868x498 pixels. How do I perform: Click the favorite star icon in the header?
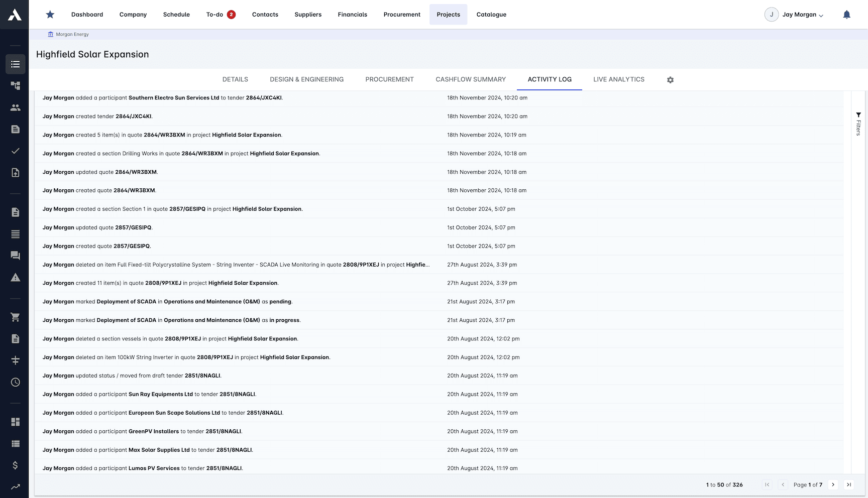pyautogui.click(x=50, y=14)
